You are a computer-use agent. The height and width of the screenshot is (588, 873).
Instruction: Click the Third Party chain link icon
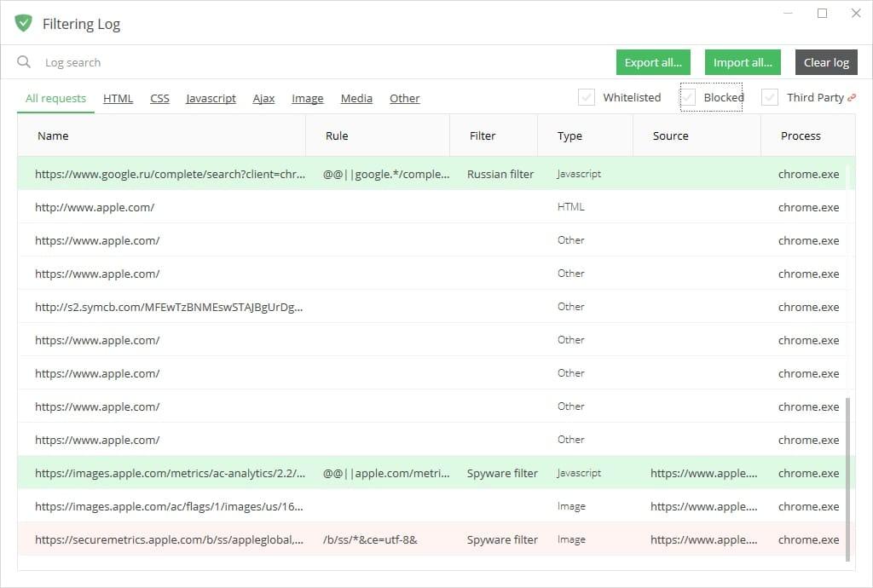[x=853, y=96]
